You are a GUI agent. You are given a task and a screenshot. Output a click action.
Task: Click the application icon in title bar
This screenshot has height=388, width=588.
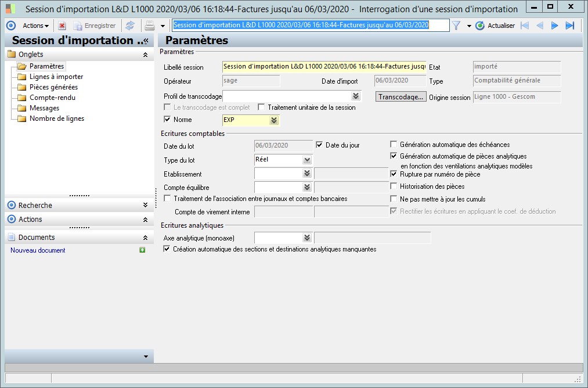[x=11, y=9]
